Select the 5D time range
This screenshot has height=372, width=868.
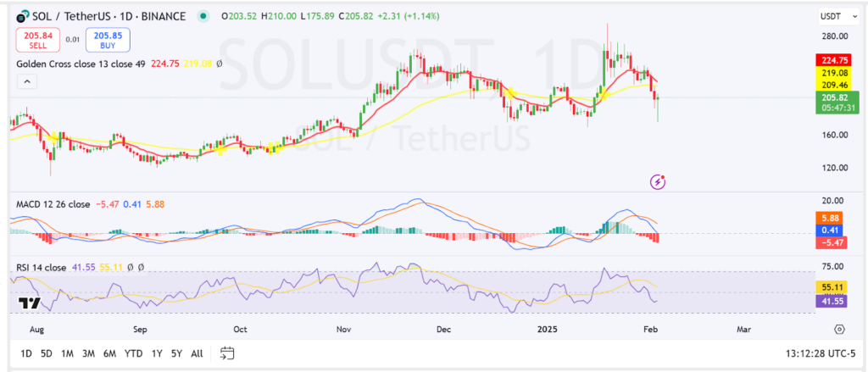pyautogui.click(x=47, y=353)
